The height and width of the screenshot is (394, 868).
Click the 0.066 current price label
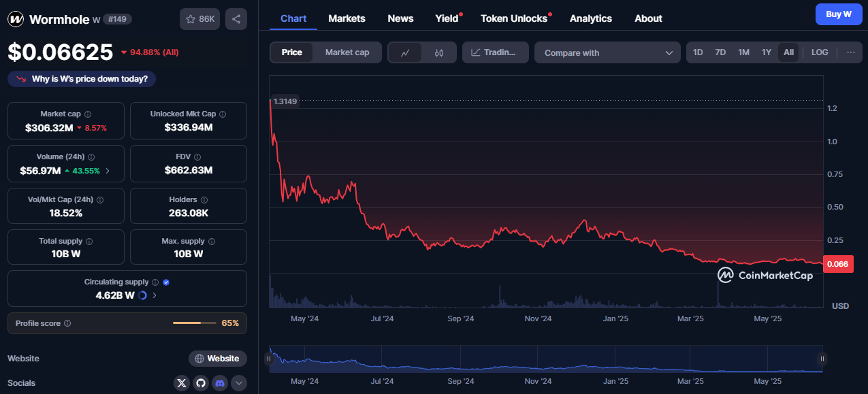838,265
